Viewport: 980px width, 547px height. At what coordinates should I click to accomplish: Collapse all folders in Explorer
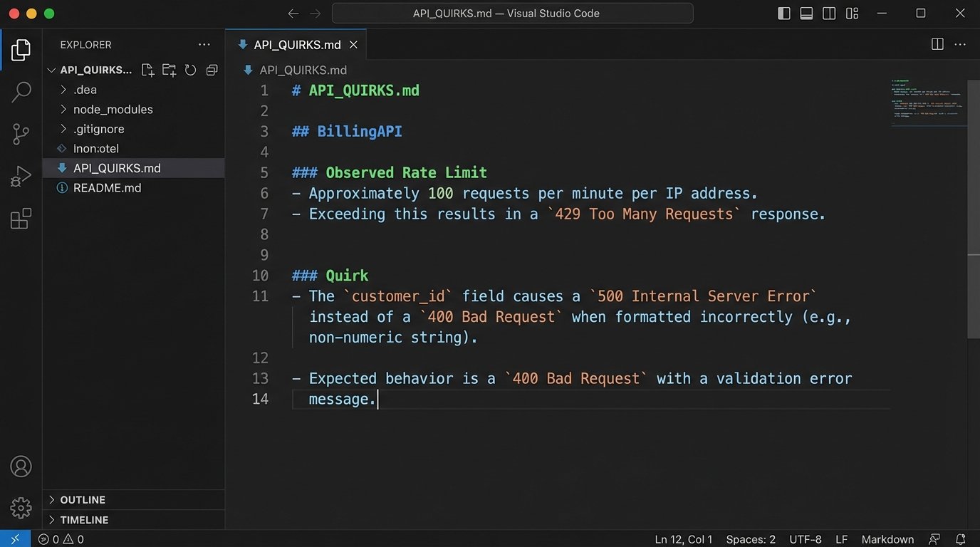coord(212,70)
